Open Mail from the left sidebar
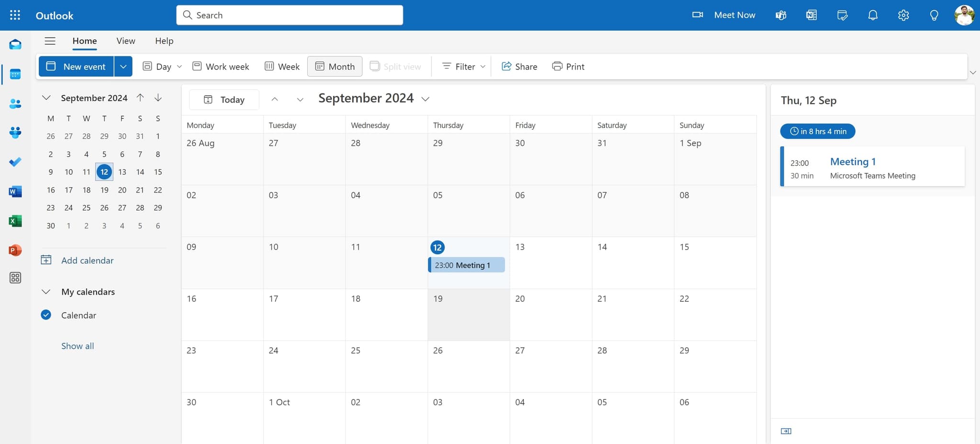The width and height of the screenshot is (980, 444). click(x=15, y=44)
